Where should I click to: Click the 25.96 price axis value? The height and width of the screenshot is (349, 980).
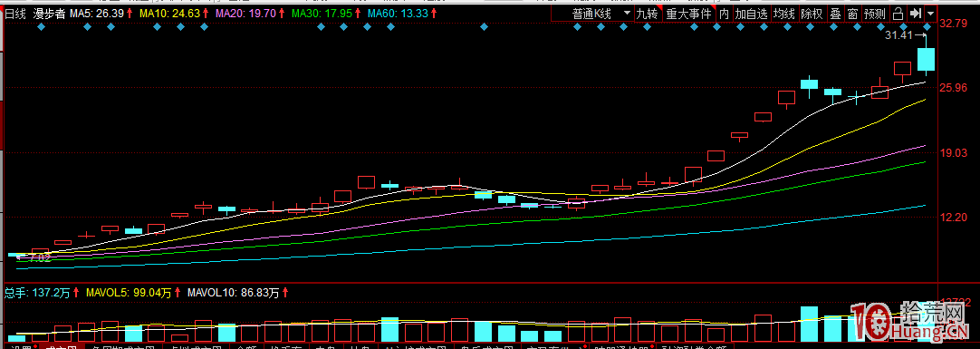[953, 88]
